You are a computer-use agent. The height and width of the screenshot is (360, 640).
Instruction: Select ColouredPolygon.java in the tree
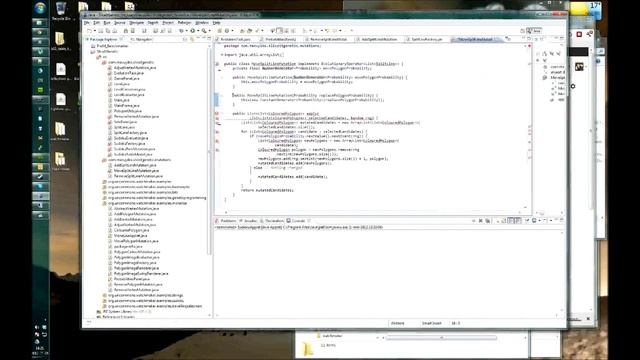pyautogui.click(x=131, y=230)
